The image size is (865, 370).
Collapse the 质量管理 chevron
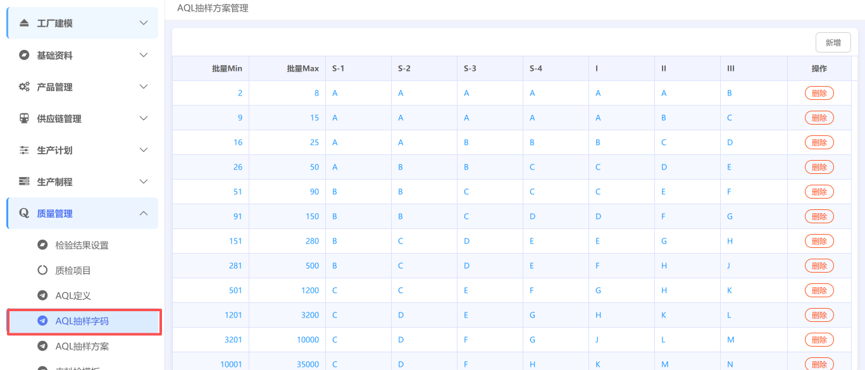point(143,213)
